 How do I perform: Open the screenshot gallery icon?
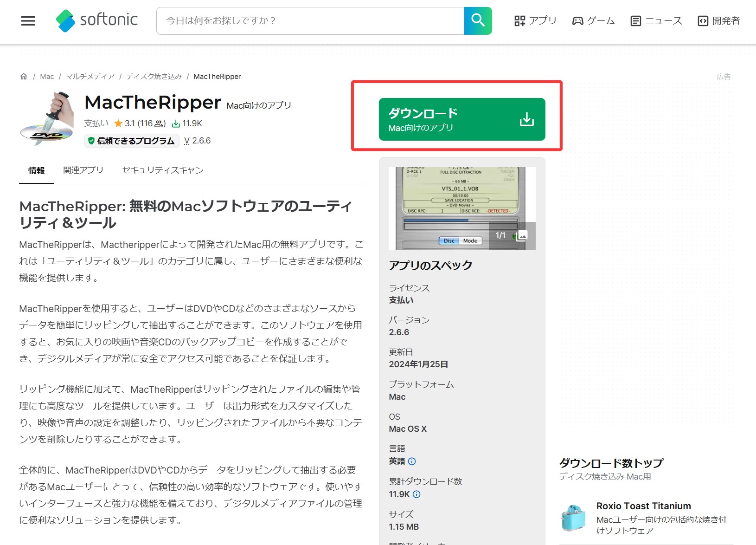click(522, 236)
